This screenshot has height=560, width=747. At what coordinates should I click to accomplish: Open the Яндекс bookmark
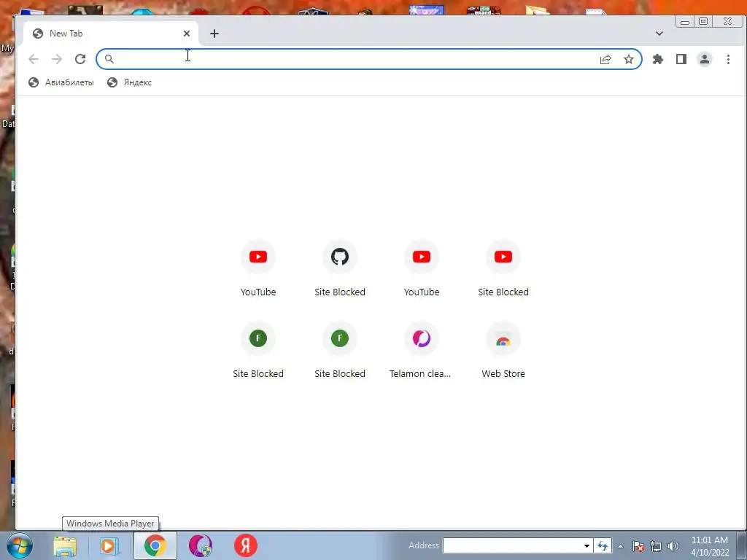tap(130, 82)
